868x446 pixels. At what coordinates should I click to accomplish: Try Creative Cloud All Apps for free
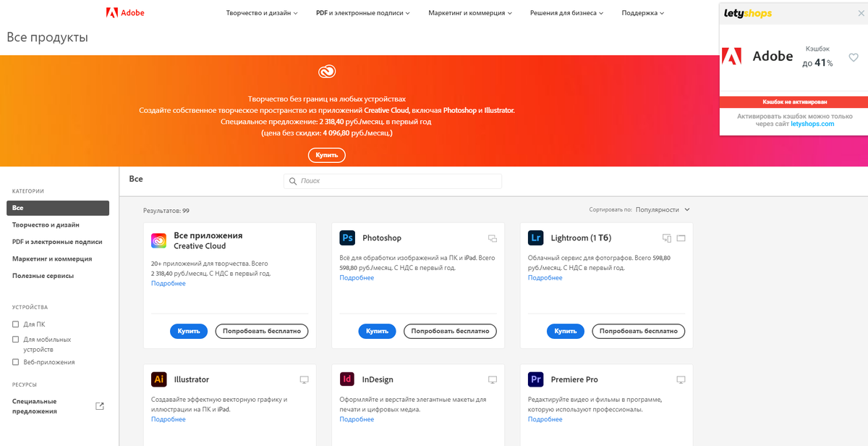[x=262, y=331]
